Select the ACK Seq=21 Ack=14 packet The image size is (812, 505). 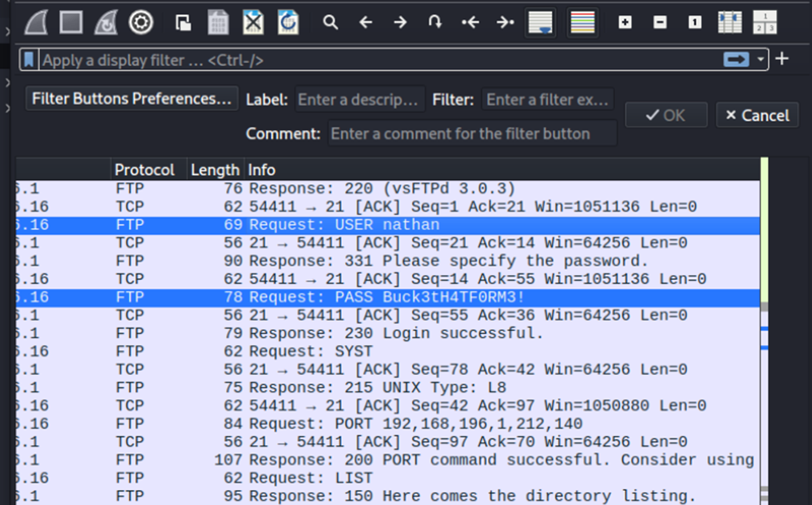388,243
